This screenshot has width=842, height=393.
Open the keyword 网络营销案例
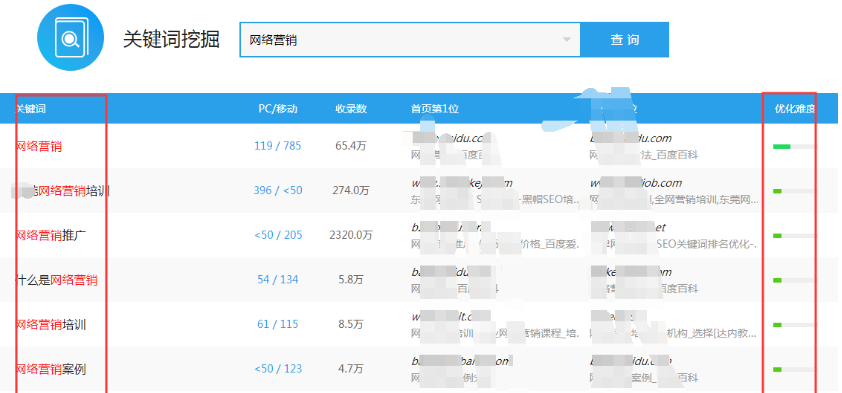coord(50,369)
